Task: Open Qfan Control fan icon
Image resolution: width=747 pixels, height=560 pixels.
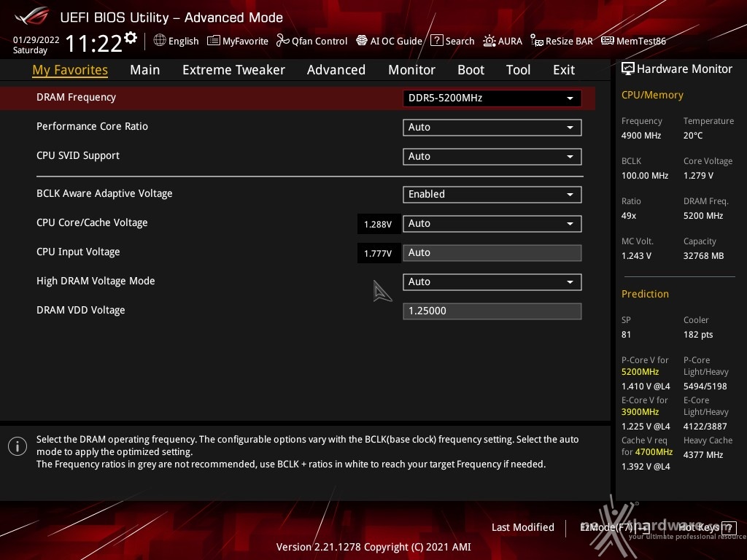Action: click(x=283, y=41)
